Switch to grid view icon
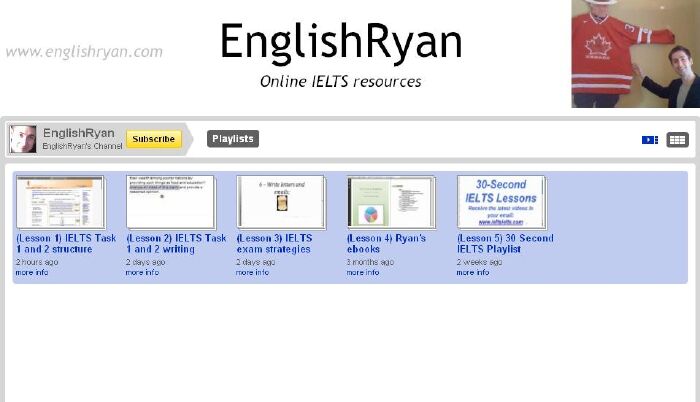 tap(677, 140)
